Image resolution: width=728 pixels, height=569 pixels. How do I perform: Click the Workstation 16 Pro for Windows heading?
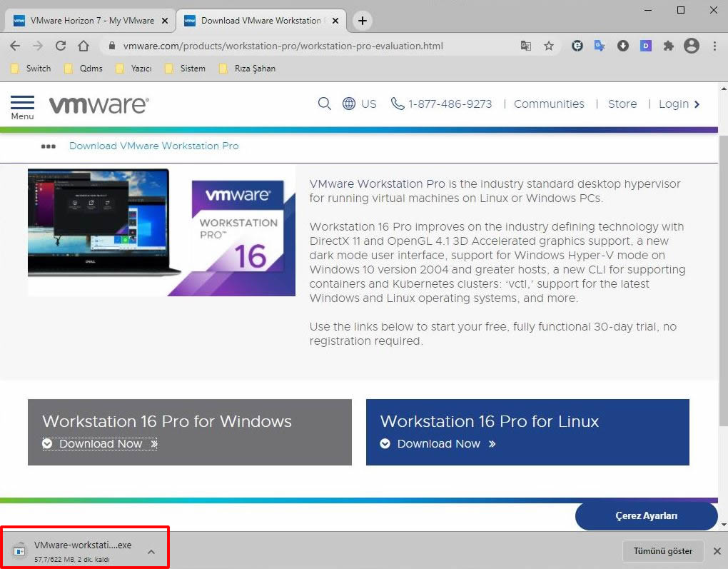point(167,421)
